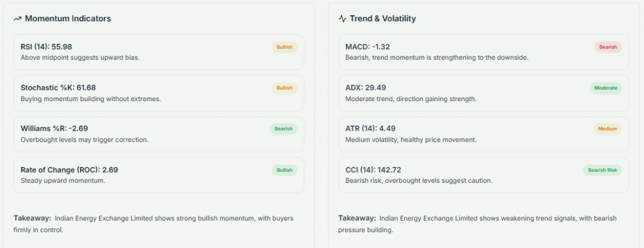The image size is (644, 248).
Task: Click the Moderate badge on ADX
Action: click(x=606, y=88)
